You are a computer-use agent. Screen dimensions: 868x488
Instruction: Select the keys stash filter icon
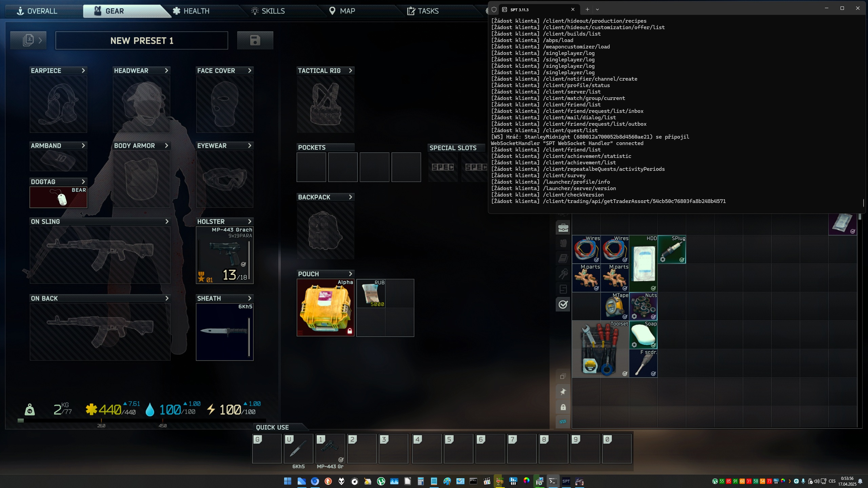(x=563, y=273)
